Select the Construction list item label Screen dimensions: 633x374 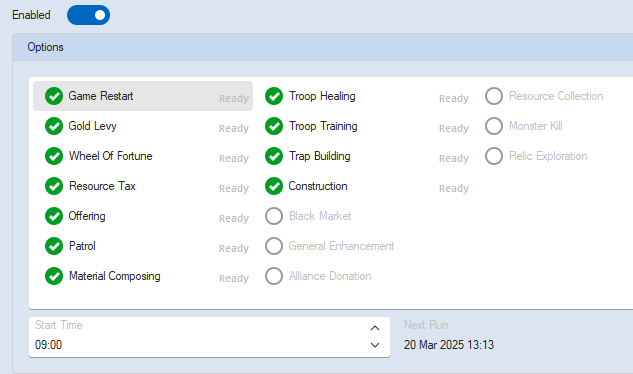click(x=318, y=186)
